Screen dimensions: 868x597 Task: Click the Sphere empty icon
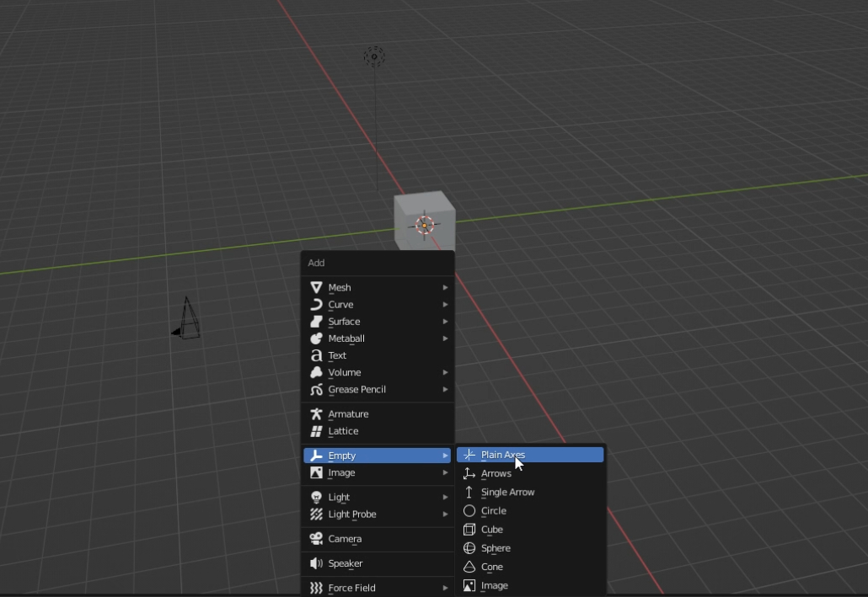(469, 548)
